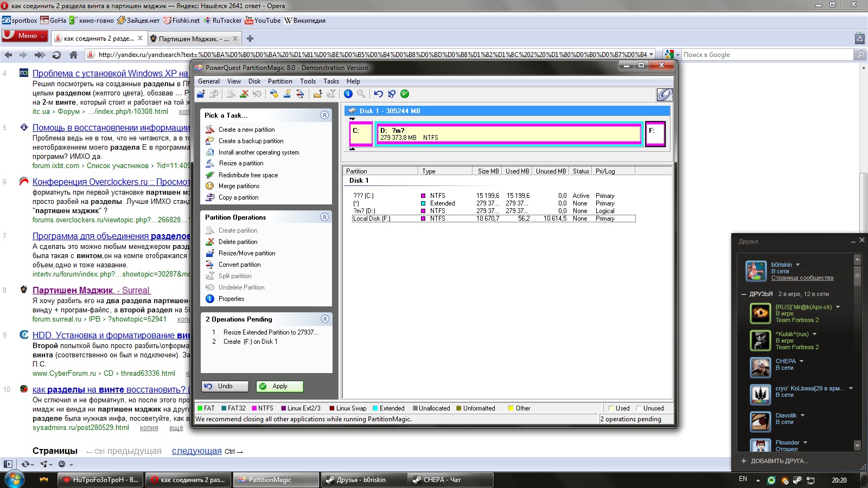Select the Local Disk (F:) partition row

pos(493,219)
